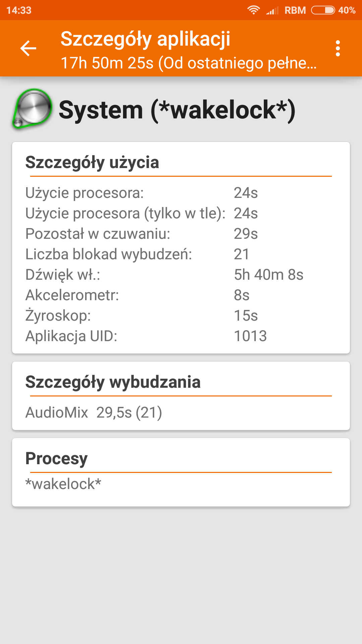Tap the back arrow icon
362x644 pixels.
click(28, 49)
